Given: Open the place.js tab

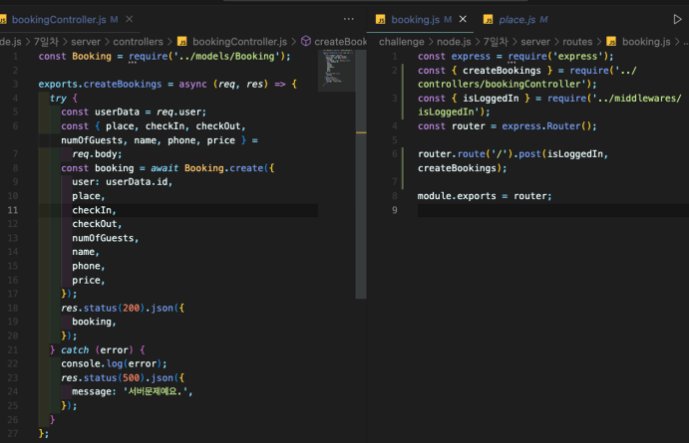Looking at the screenshot, I should [517, 20].
